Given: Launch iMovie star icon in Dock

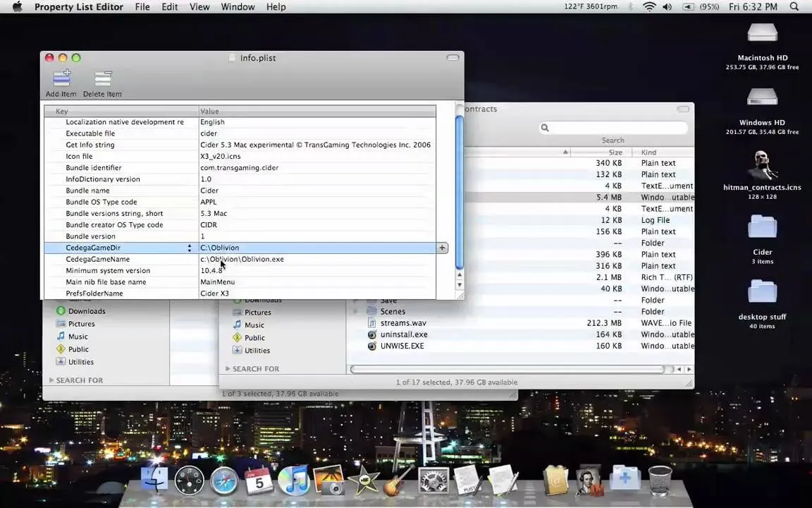Looking at the screenshot, I should [x=363, y=480].
